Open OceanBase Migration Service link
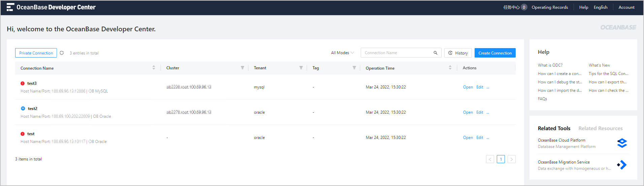 (x=563, y=162)
